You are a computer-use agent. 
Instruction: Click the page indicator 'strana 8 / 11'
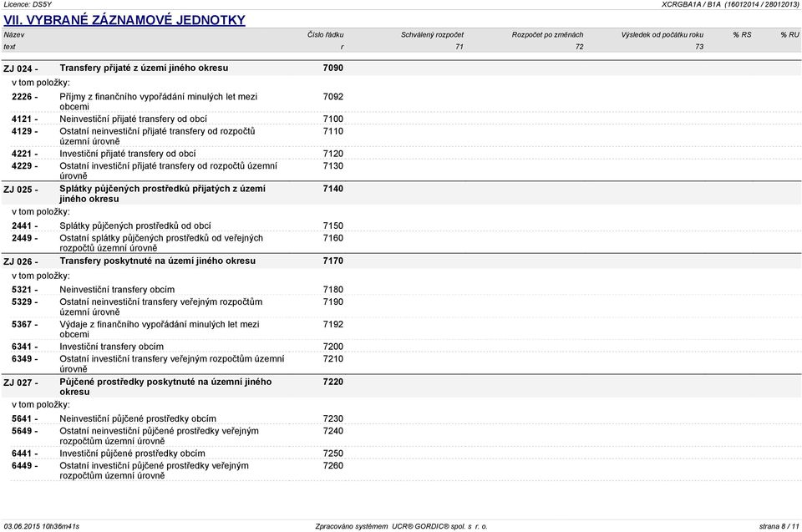[779, 526]
